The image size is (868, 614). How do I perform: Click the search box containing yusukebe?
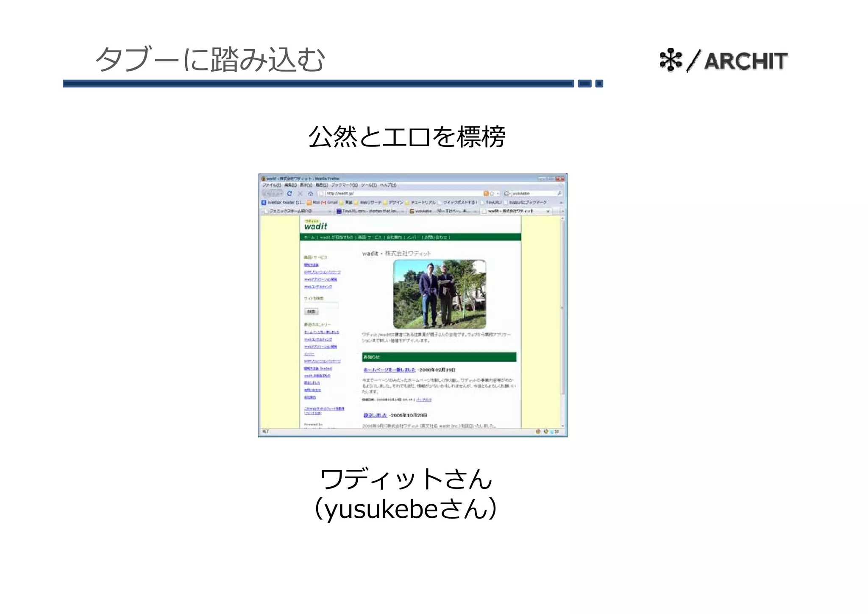point(534,193)
